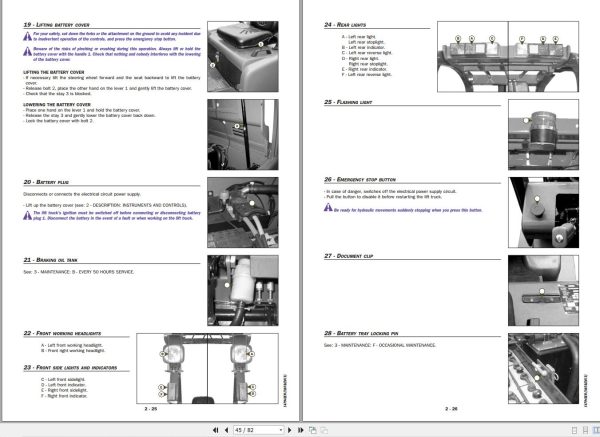Click the first warning triangle under Lifting battery cover
Image resolution: width=600 pixels, height=437 pixels.
(x=28, y=36)
